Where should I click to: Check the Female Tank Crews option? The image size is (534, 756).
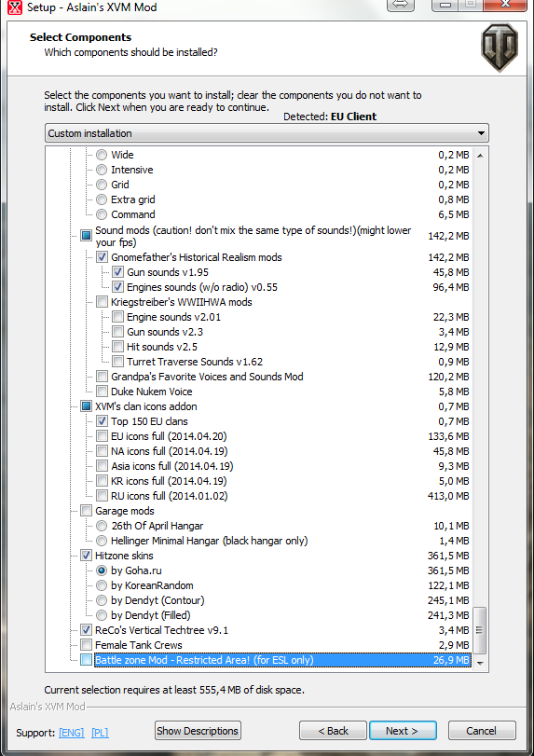pyautogui.click(x=86, y=645)
